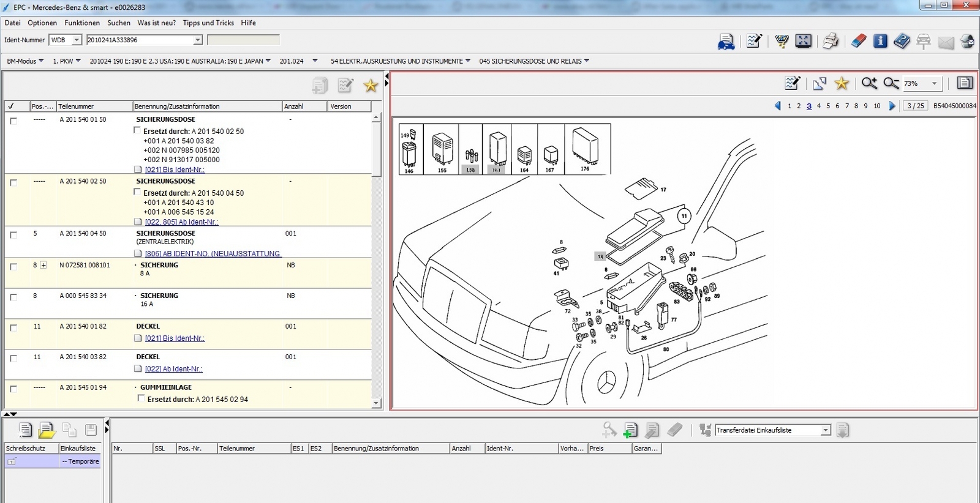
Task: Click the transfer file export icon
Action: click(843, 430)
